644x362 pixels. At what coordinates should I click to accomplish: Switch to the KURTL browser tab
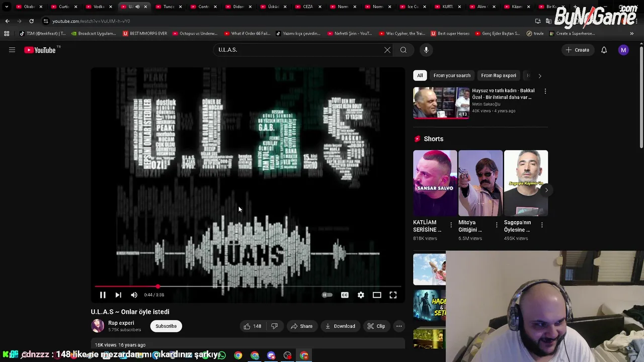tap(447, 7)
